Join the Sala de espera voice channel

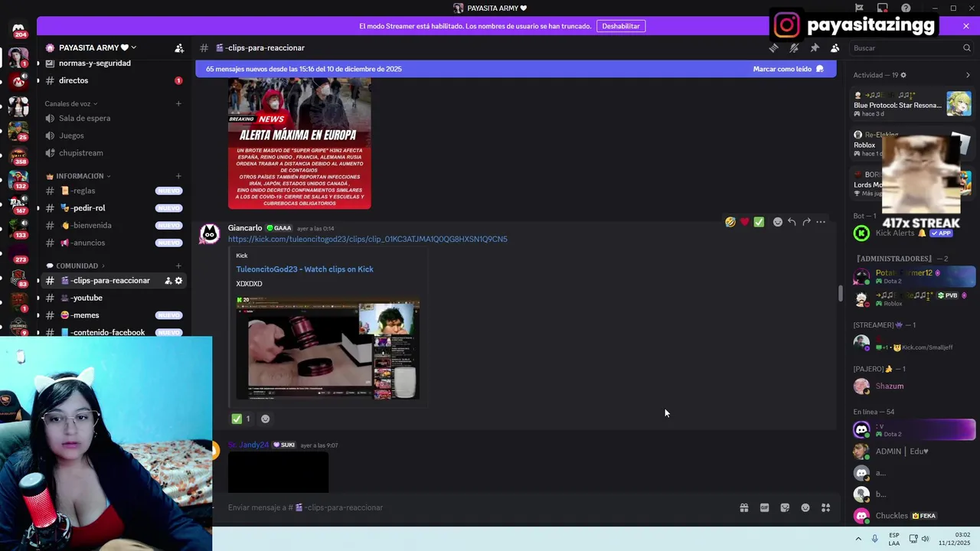tap(113, 118)
